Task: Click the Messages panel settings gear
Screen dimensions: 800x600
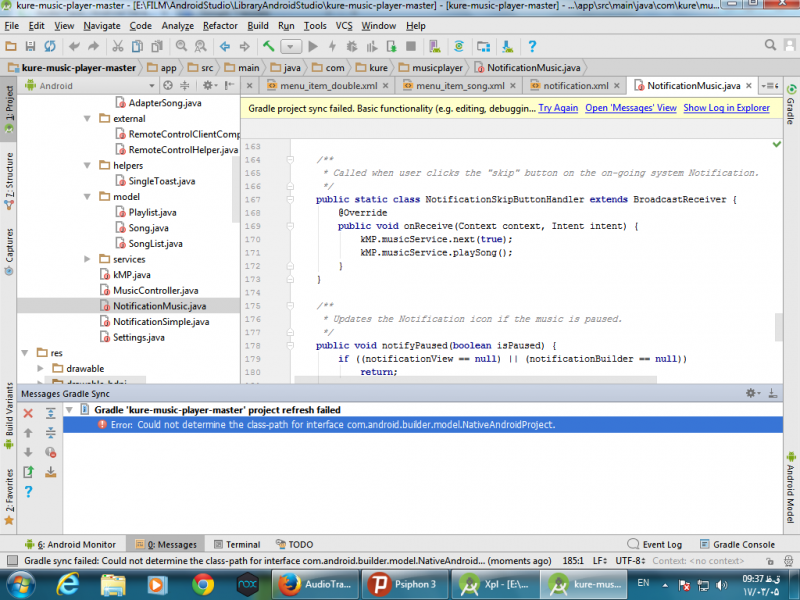Action: pyautogui.click(x=750, y=394)
